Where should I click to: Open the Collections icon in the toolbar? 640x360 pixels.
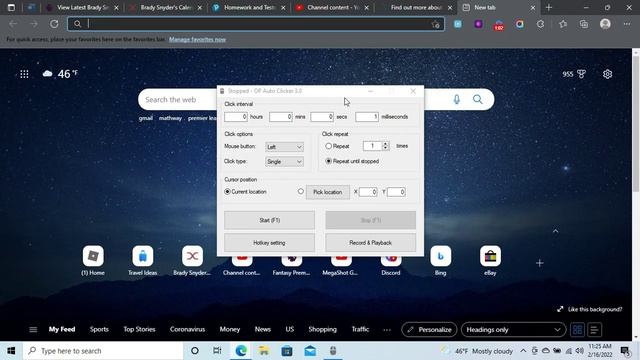click(x=584, y=24)
